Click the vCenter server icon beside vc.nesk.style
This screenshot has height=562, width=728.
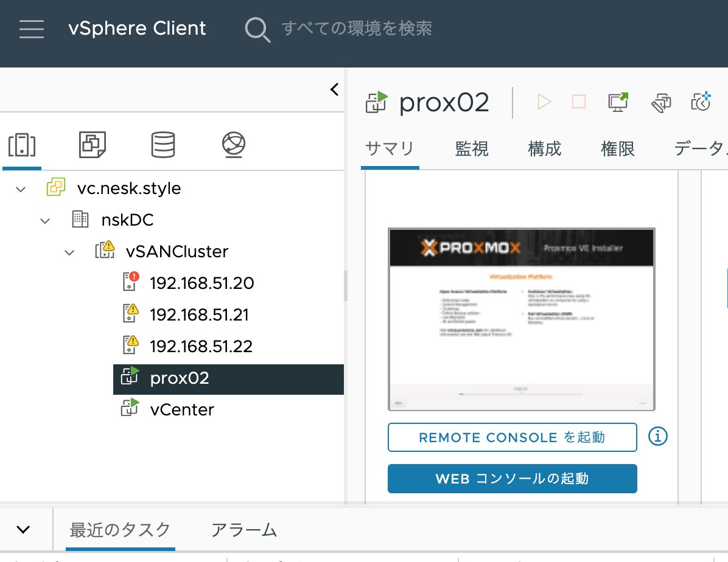56,187
